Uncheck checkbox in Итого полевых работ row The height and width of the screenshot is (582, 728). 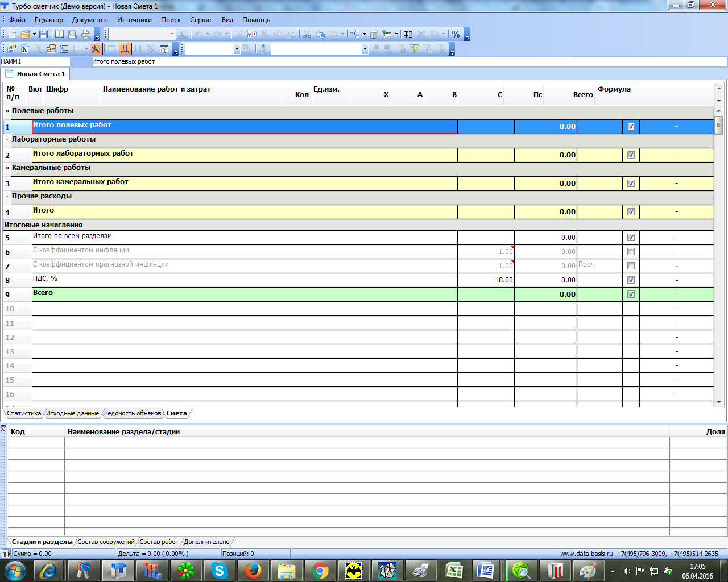[x=631, y=127]
